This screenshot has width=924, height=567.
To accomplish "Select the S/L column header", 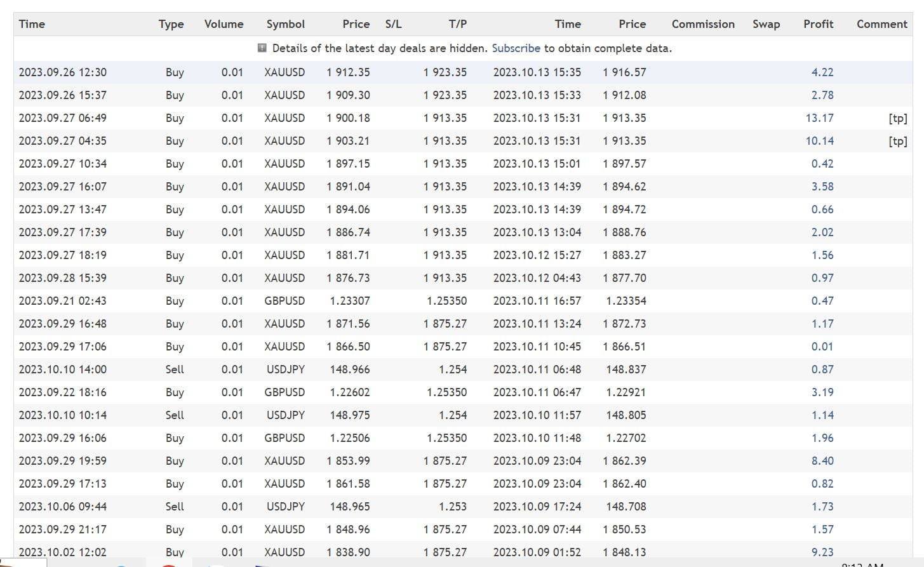I will pos(393,24).
